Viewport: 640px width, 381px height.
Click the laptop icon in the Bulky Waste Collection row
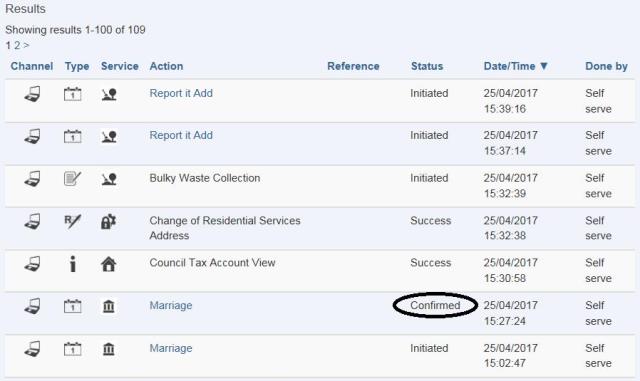[32, 179]
